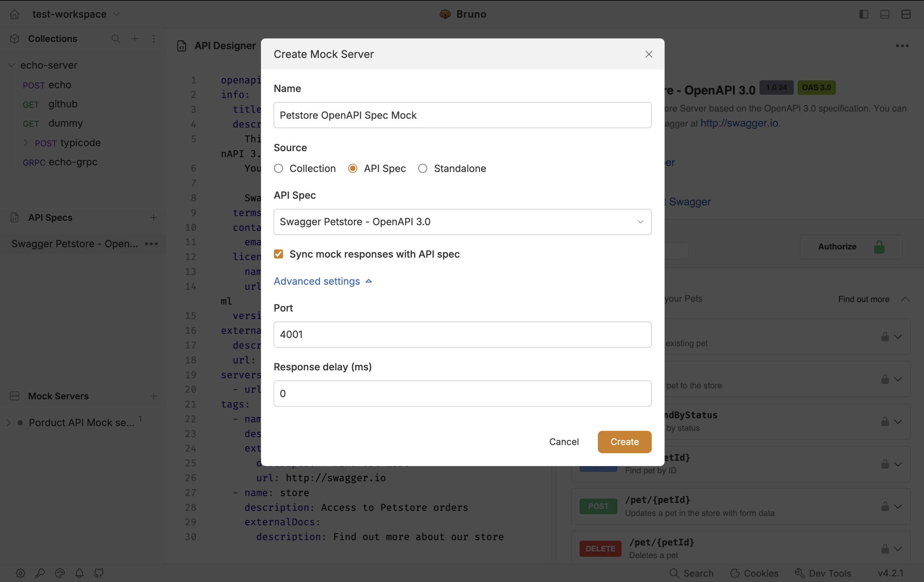Image resolution: width=924 pixels, height=582 pixels.
Task: Cancel the mock server creation
Action: point(564,442)
